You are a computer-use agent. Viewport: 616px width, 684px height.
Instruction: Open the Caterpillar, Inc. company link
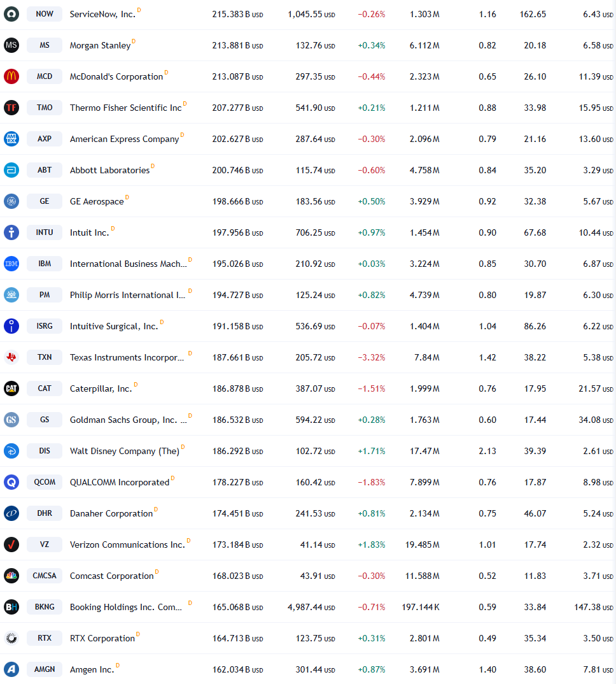(x=101, y=388)
